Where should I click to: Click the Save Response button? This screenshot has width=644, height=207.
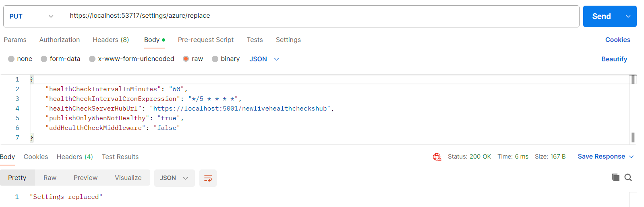tap(601, 157)
